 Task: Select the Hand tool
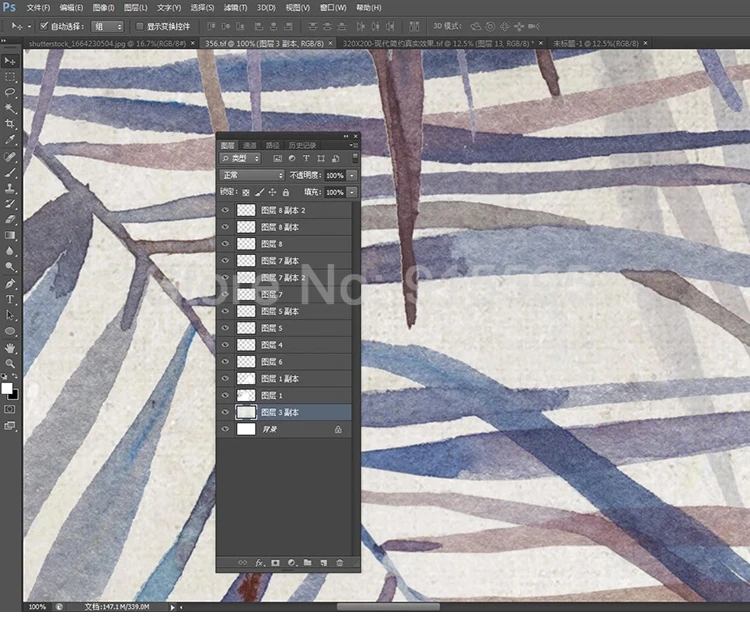coord(10,347)
